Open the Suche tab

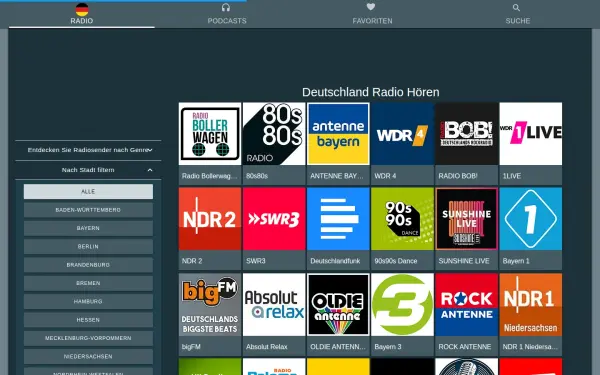pyautogui.click(x=518, y=14)
